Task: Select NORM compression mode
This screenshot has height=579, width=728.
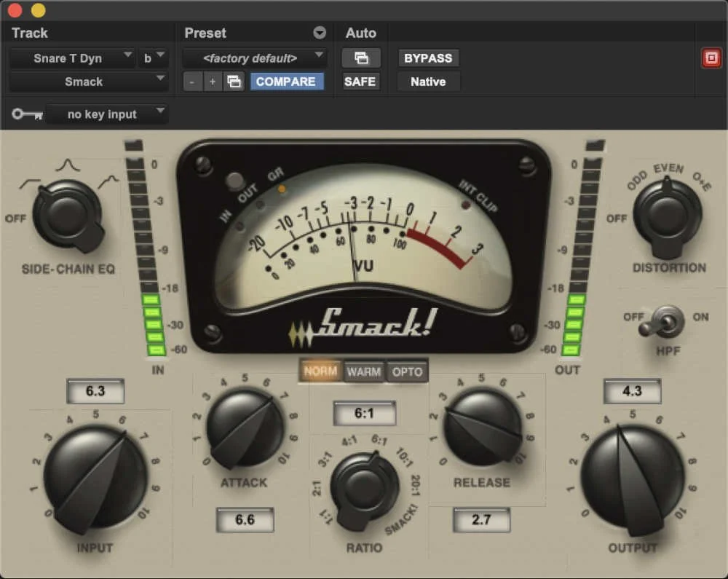Action: pos(320,371)
